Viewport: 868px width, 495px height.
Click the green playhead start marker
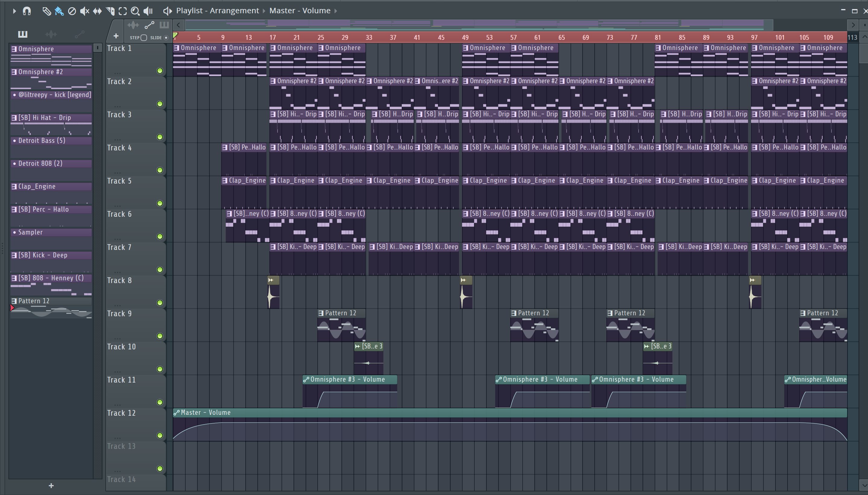pyautogui.click(x=175, y=35)
